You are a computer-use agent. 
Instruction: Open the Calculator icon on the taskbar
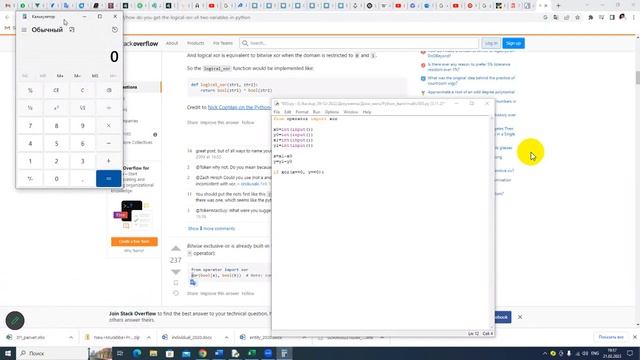tap(284, 353)
